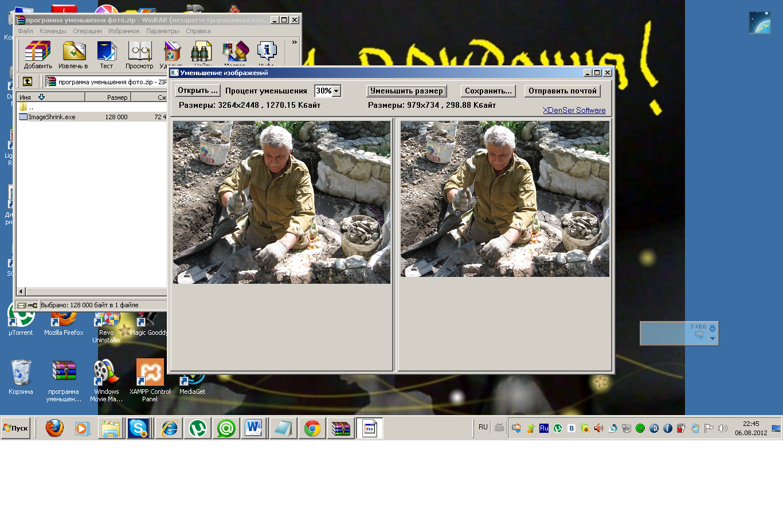This screenshot has width=783, height=532.
Task: Click the original photo preview on the left
Action: [281, 202]
